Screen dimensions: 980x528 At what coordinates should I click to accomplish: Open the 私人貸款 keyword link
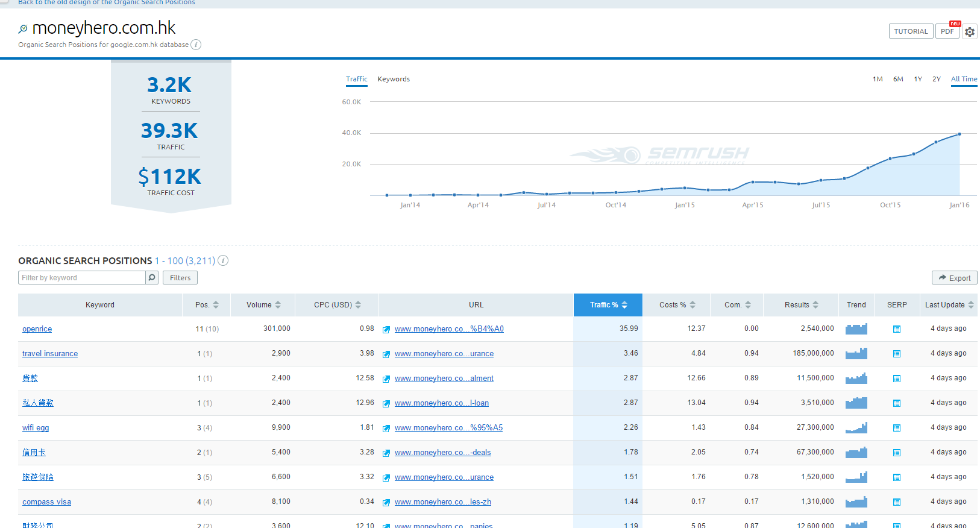[x=38, y=403]
